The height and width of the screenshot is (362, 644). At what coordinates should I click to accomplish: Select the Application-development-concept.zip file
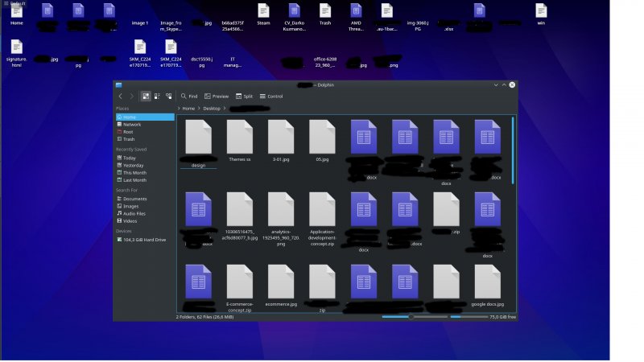323,219
